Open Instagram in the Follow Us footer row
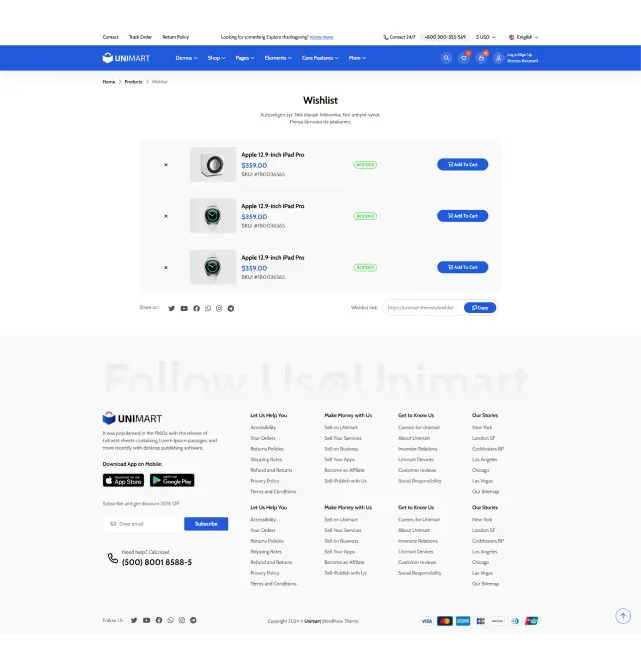The width and height of the screenshot is (641, 663). (182, 620)
